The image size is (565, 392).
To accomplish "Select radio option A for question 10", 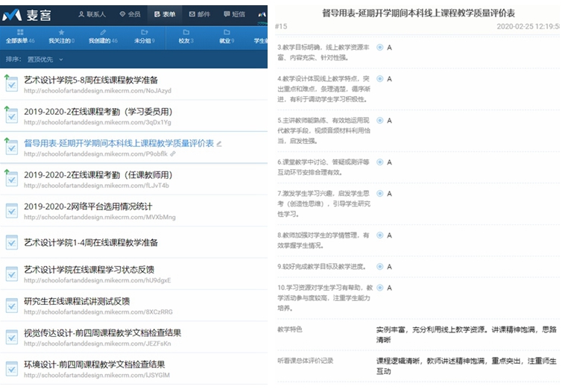I will (x=380, y=288).
